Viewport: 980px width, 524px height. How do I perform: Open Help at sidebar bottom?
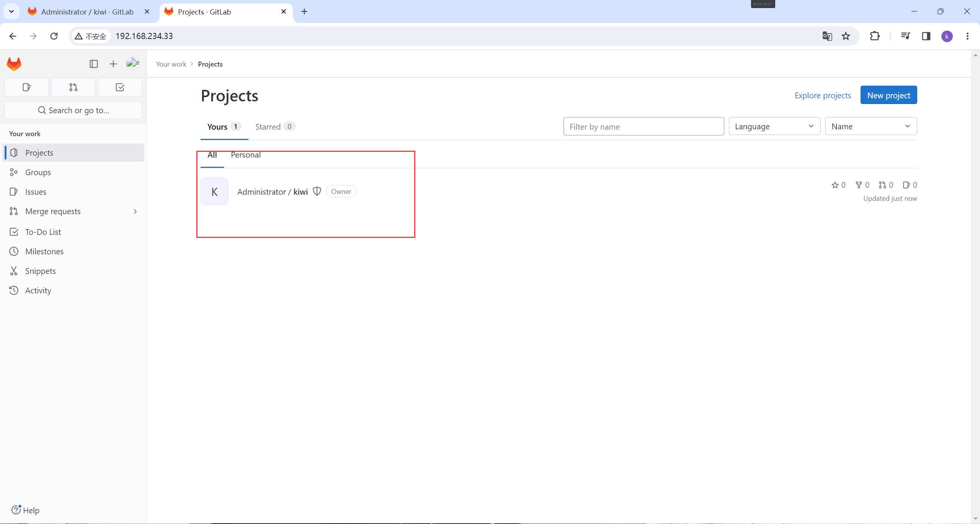pyautogui.click(x=26, y=510)
